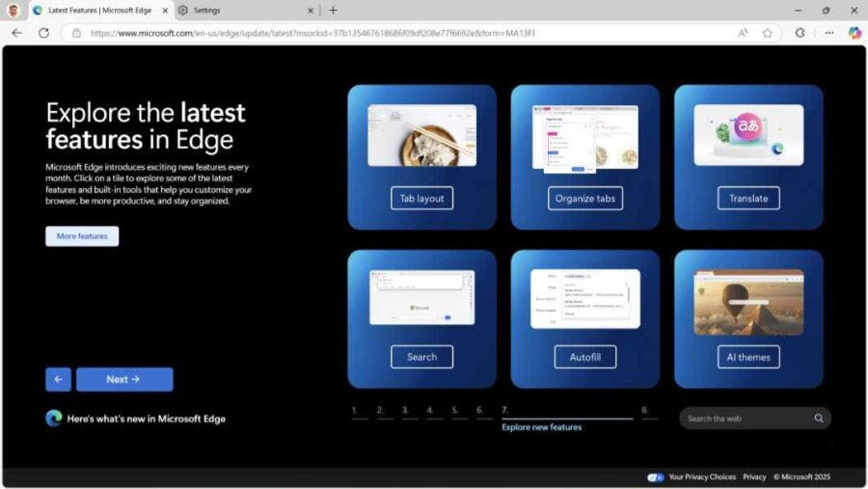Screen dimensions: 868x489
Task: Jump to step 4 in progress bar
Action: [x=435, y=412]
